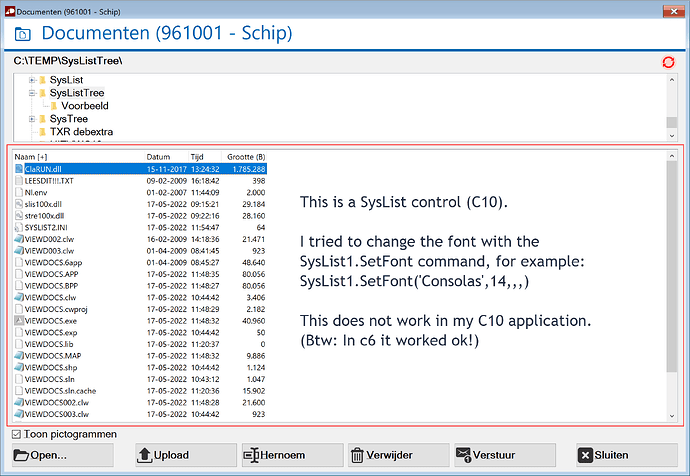This screenshot has width=690, height=476.
Task: Click the Verstuur send button
Action: pos(505,455)
